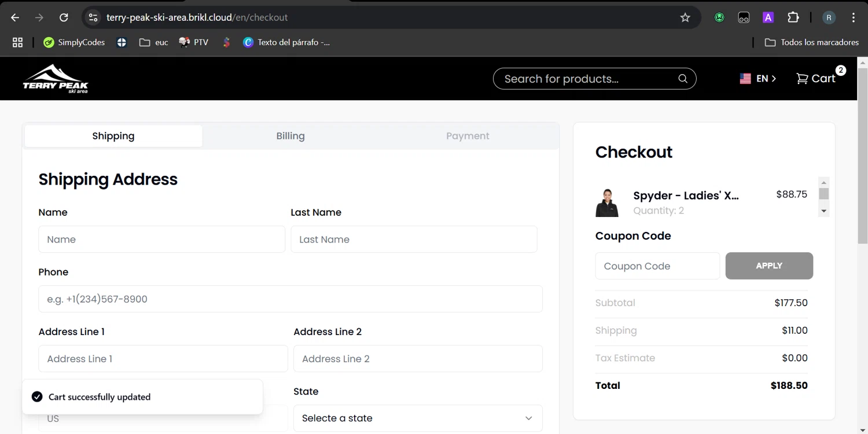868x434 pixels.
Task: Open Chrome three-dot menu
Action: (854, 17)
